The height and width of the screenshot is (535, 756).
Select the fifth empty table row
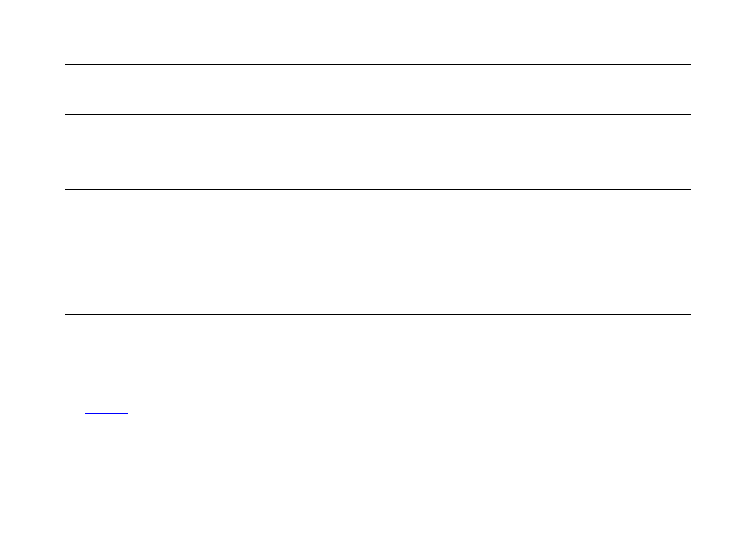[378, 346]
